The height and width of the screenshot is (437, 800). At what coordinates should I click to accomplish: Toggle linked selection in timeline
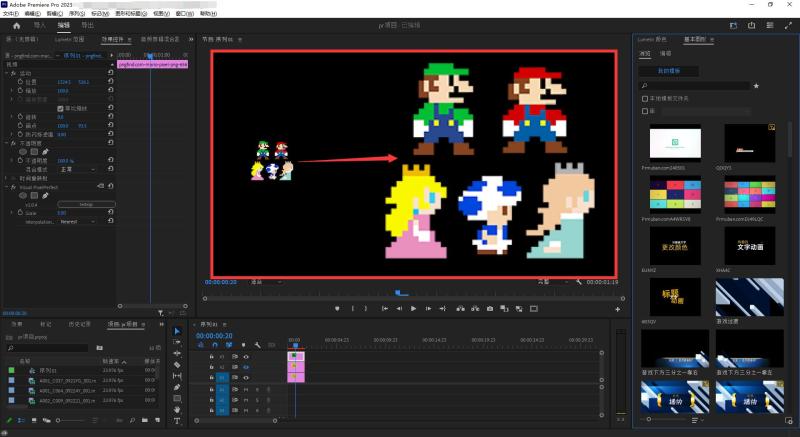pos(229,345)
